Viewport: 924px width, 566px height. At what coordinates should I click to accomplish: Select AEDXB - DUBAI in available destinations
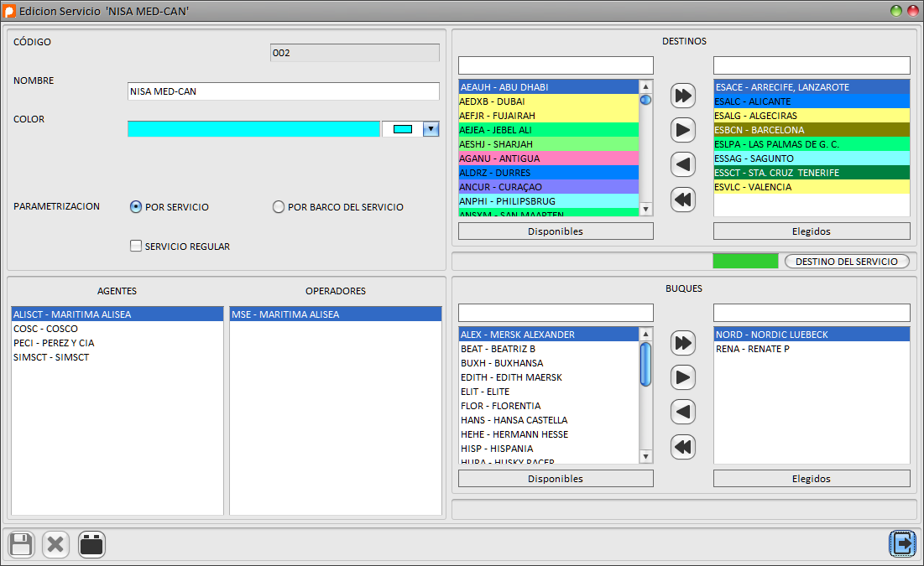549,101
